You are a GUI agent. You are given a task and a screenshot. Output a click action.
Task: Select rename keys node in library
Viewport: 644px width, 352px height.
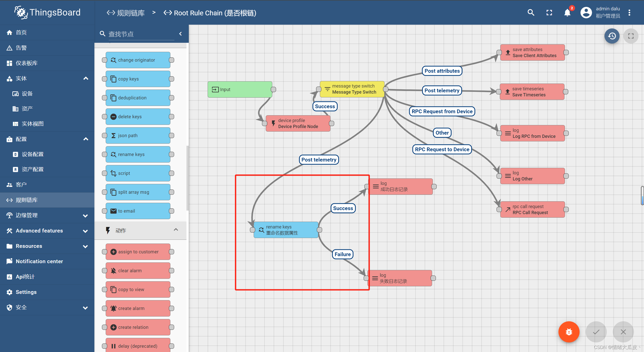coord(138,154)
